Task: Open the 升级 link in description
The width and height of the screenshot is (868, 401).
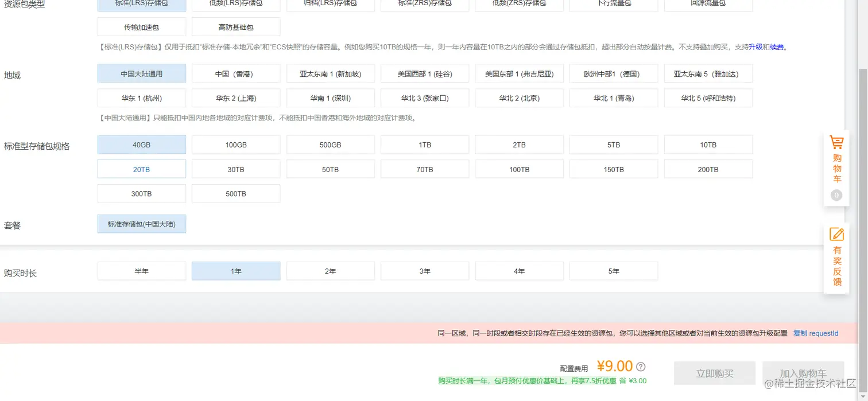Action: [x=755, y=47]
